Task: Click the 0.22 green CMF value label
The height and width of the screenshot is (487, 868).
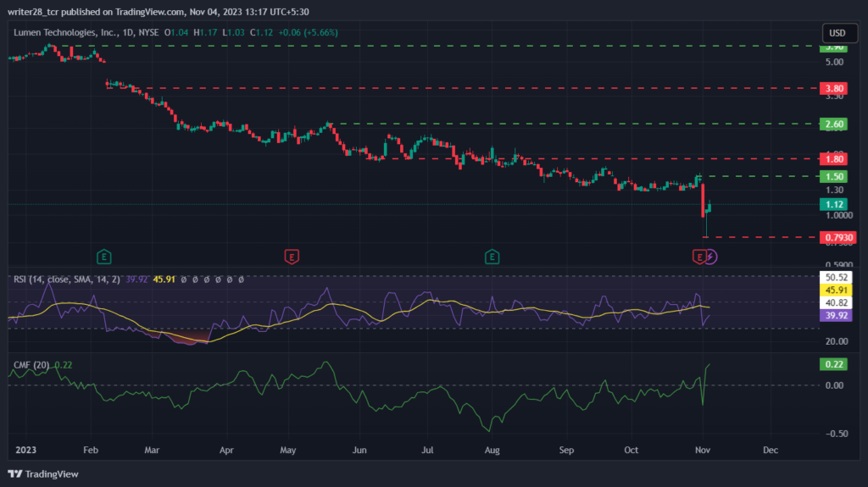Action: pyautogui.click(x=834, y=364)
